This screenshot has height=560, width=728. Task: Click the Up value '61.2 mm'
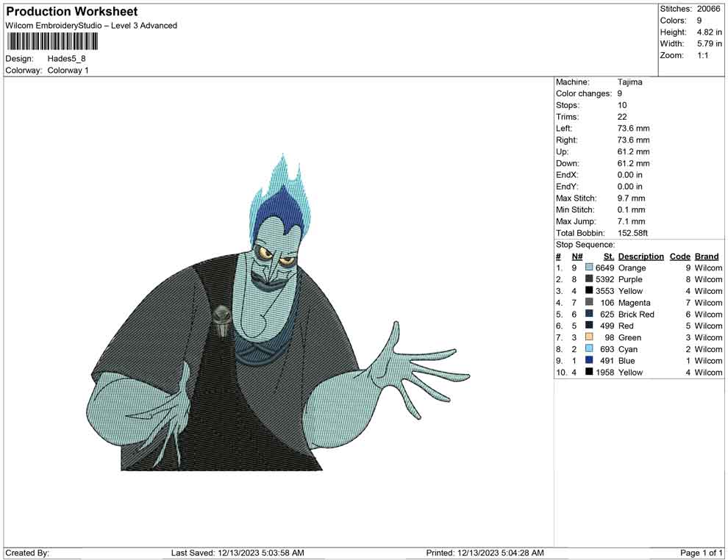tap(633, 151)
